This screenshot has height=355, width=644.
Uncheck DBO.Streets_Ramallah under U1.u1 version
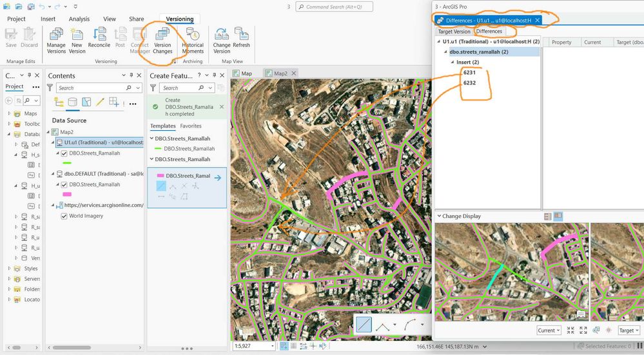(64, 153)
